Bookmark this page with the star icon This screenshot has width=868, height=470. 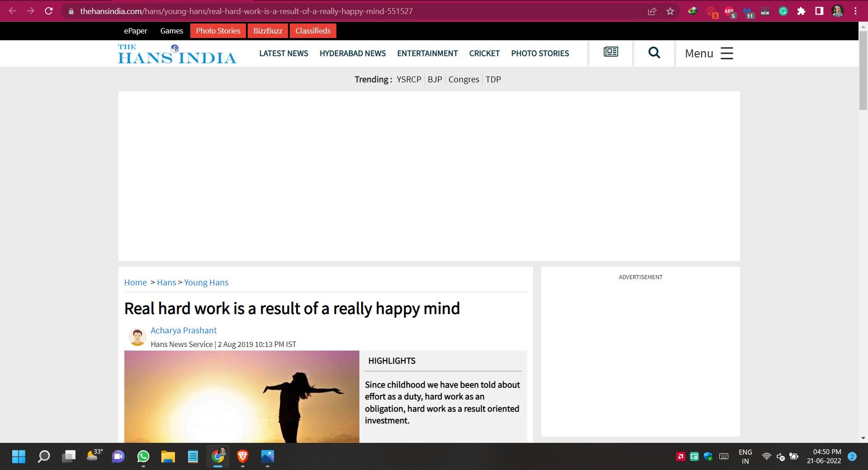tap(670, 11)
